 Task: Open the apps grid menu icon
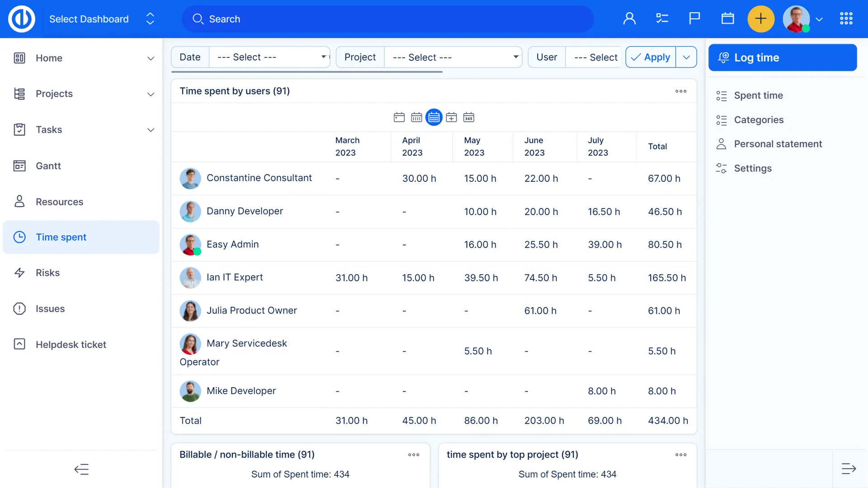coord(846,19)
